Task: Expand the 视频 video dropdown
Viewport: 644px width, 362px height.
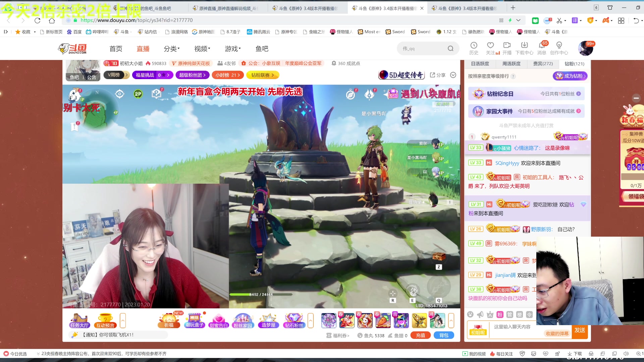Action: [202, 49]
